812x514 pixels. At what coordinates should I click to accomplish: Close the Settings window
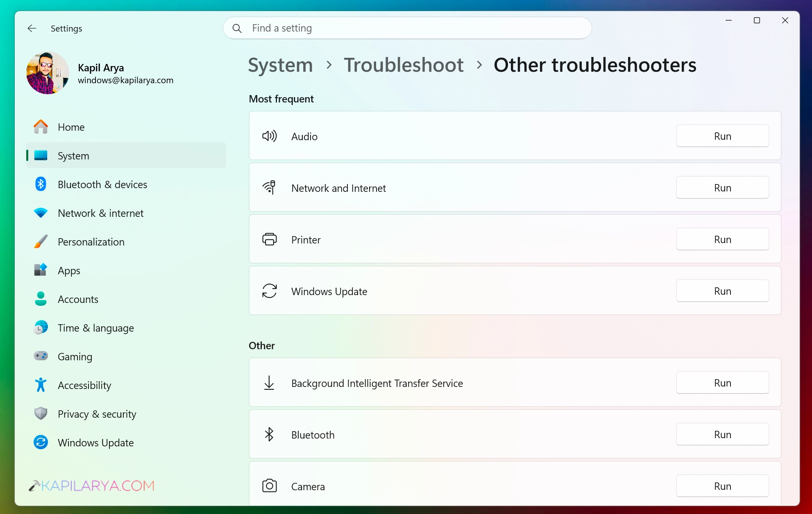click(785, 20)
